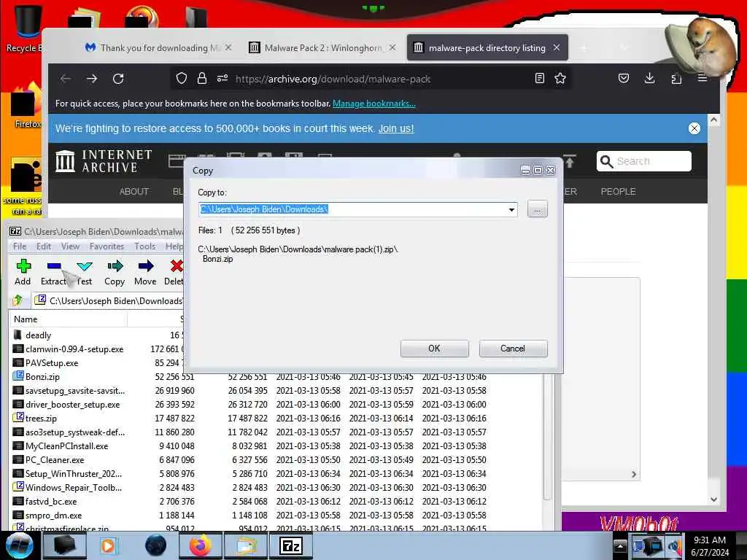Sort 7-Zip list by Name column
This screenshot has width=747, height=560.
click(68, 319)
